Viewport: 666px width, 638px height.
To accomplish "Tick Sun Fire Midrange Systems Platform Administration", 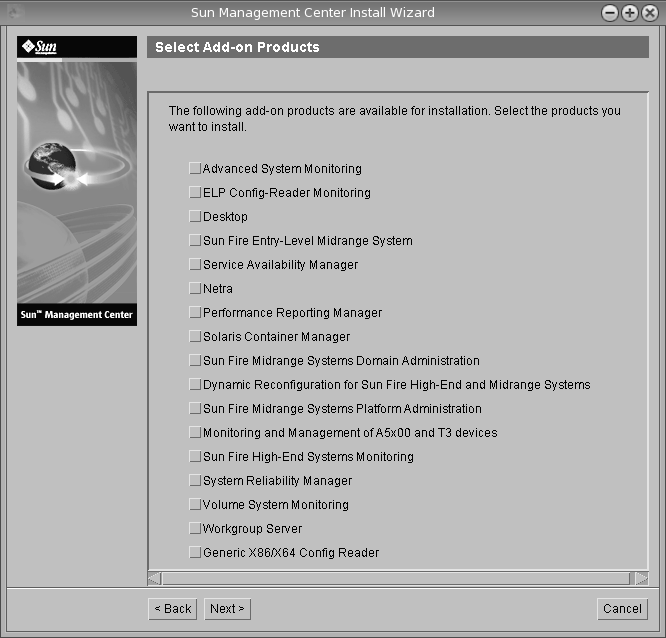I will click(195, 408).
